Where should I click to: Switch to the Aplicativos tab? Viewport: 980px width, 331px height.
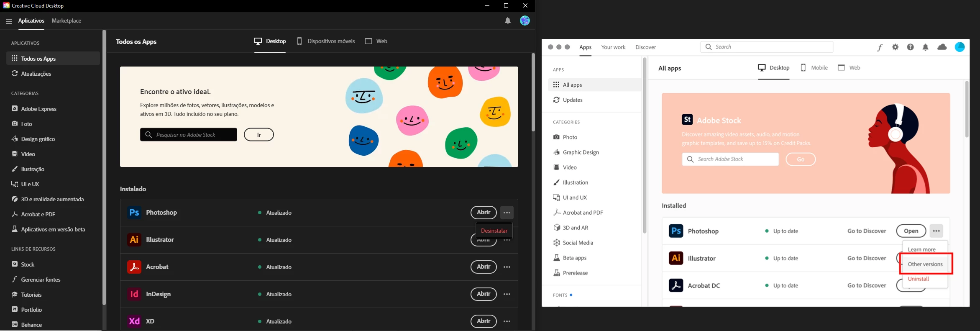[x=31, y=21]
